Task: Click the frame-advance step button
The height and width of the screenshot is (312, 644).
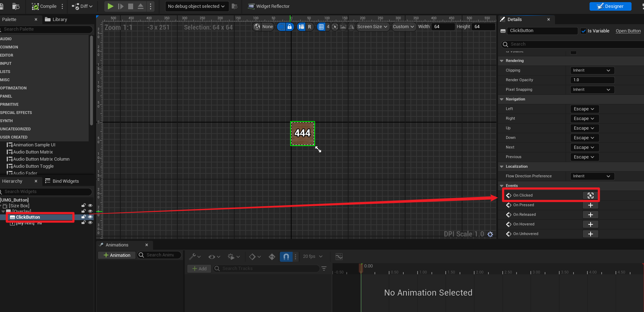Action: (121, 6)
